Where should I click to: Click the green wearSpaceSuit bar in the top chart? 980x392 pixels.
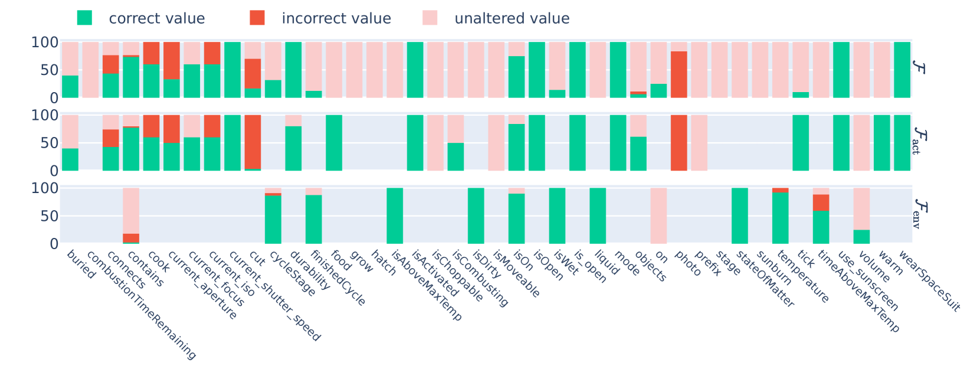[x=902, y=70]
